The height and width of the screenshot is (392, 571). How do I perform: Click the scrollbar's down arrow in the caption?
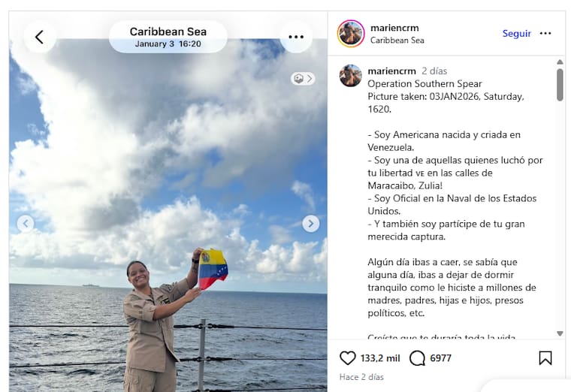(560, 333)
